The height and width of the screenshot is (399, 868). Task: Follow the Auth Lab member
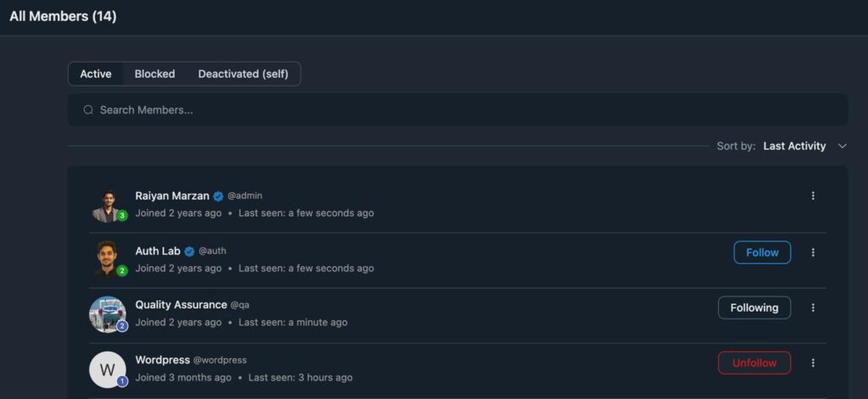point(762,252)
